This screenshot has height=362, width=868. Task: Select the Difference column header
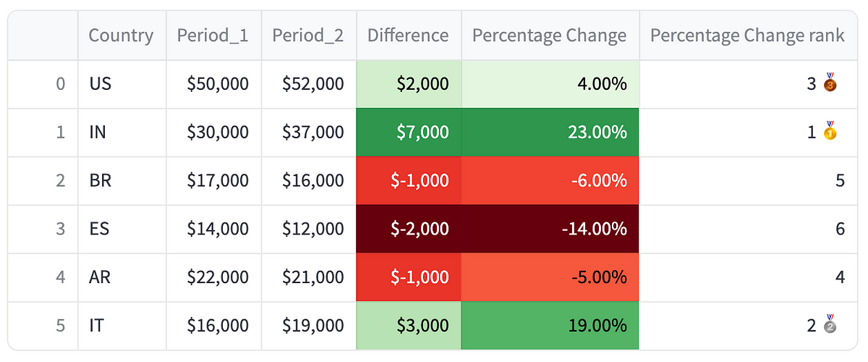[408, 35]
